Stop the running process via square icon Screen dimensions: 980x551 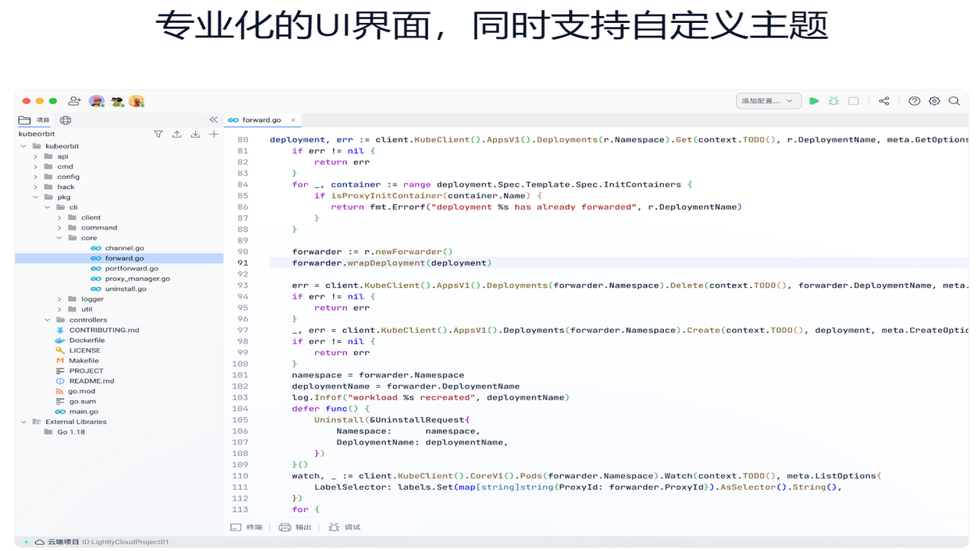pyautogui.click(x=852, y=100)
